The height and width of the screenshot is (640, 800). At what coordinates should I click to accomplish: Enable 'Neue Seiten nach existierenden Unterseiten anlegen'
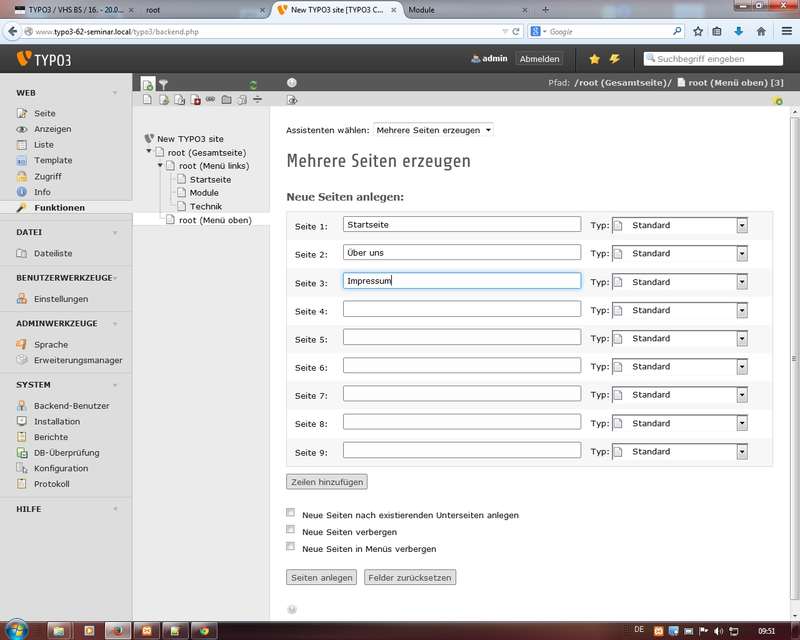pyautogui.click(x=291, y=512)
